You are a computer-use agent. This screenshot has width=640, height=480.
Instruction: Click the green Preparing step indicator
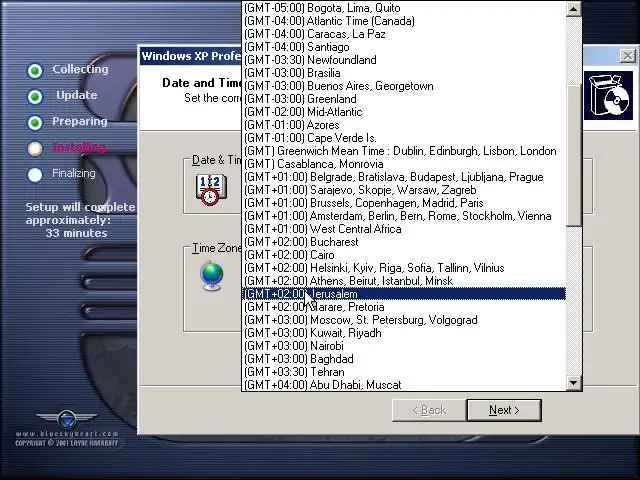coord(35,122)
